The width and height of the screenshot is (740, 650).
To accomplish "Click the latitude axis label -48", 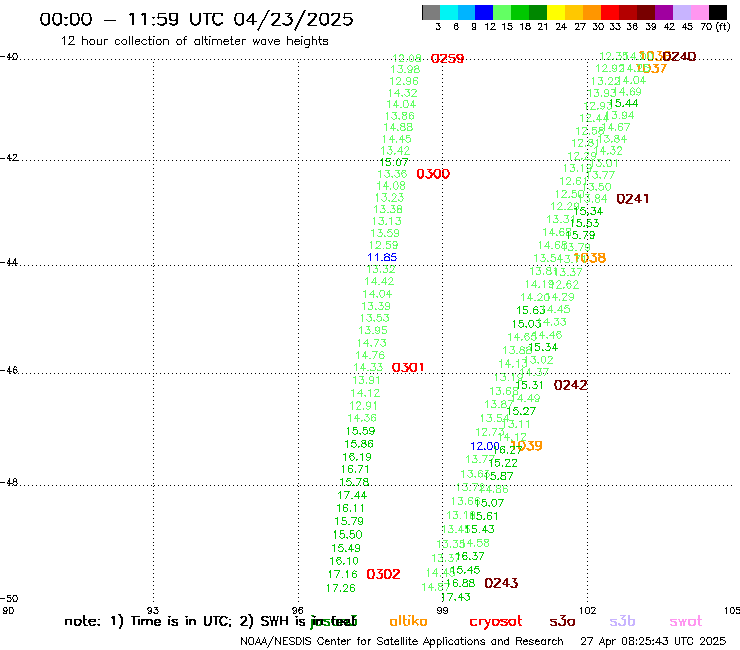I will click(x=9, y=482).
